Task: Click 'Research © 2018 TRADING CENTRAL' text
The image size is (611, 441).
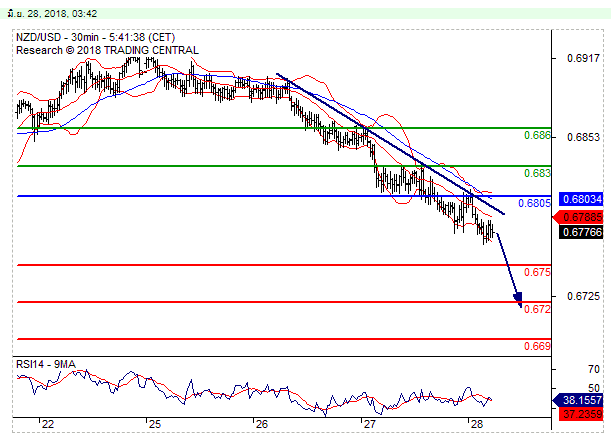Action: pyautogui.click(x=108, y=50)
